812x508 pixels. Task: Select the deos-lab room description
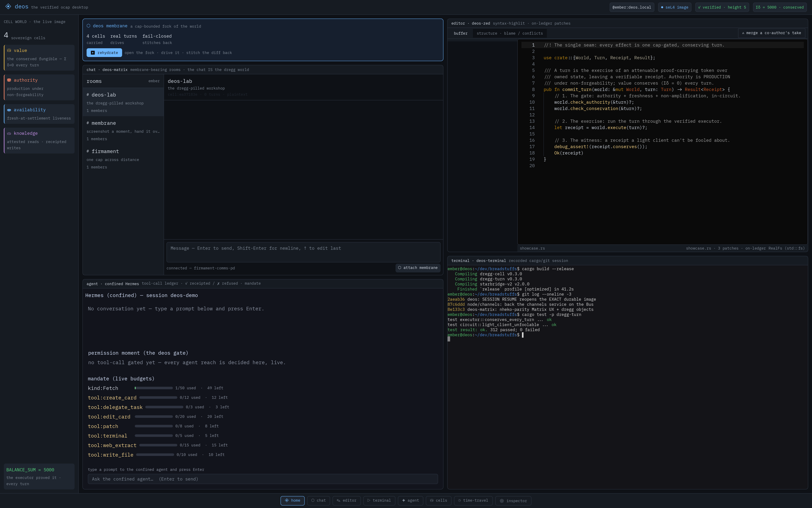pyautogui.click(x=115, y=103)
